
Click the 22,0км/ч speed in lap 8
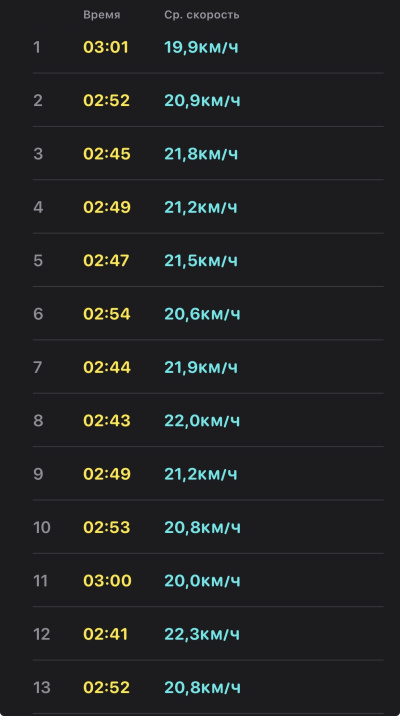pos(202,421)
